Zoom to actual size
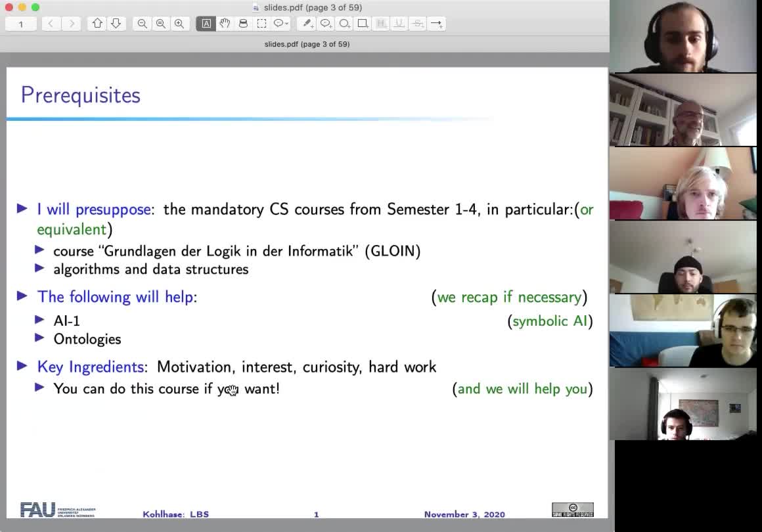This screenshot has width=762, height=532. (160, 24)
